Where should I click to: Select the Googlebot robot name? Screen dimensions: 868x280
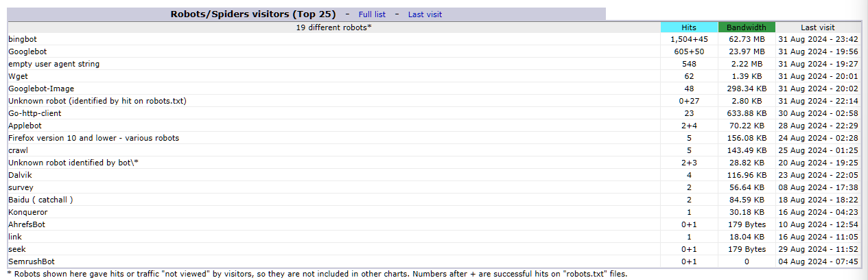pyautogui.click(x=27, y=51)
